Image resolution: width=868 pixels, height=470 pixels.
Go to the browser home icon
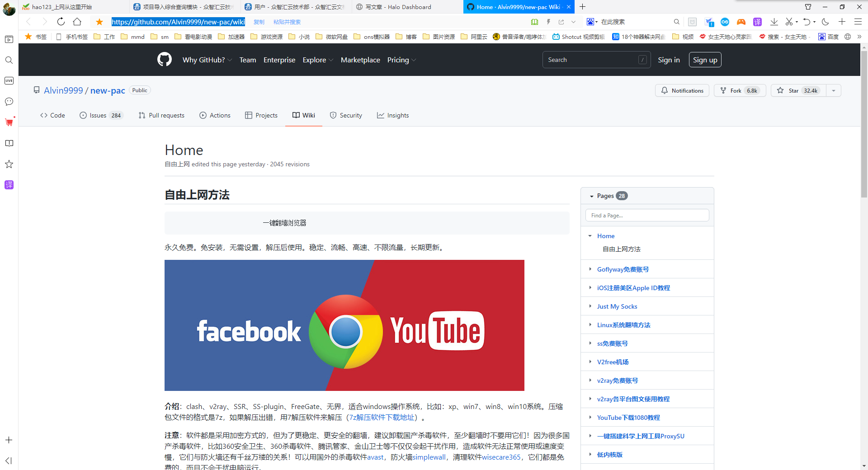coord(77,22)
